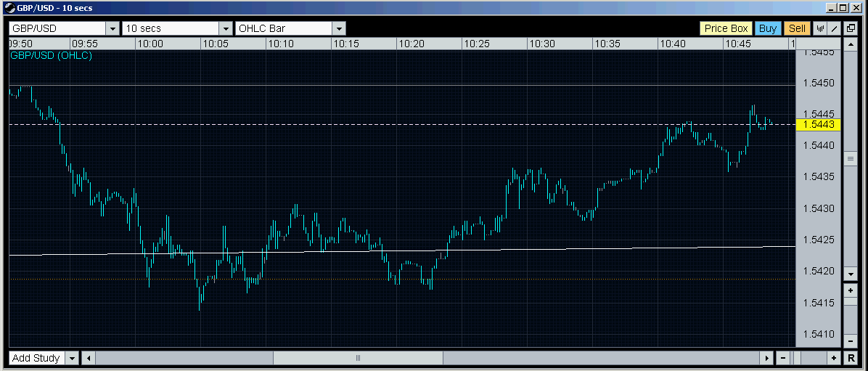868x371 pixels.
Task: Click the orange Sell button
Action: [797, 28]
